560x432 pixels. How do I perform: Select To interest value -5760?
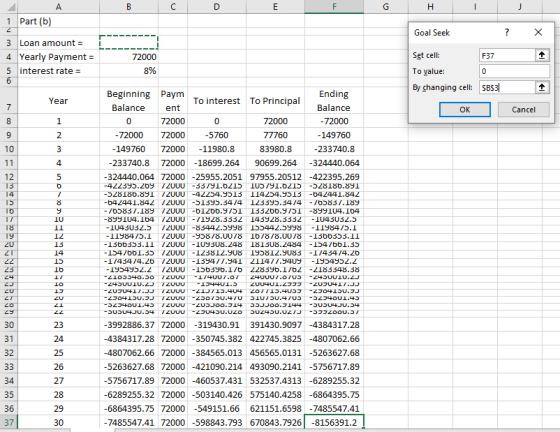coord(217,135)
